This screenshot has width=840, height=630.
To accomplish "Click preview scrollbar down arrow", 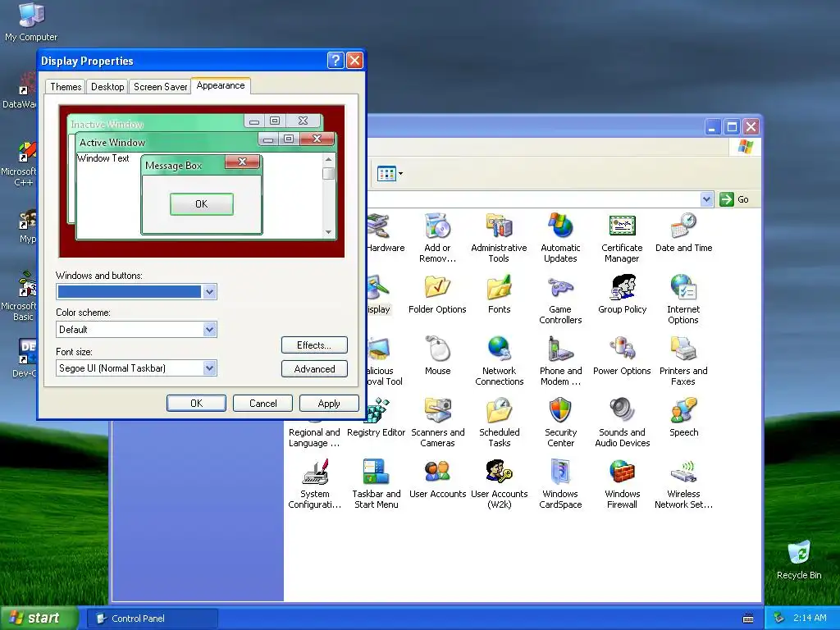I will click(x=328, y=232).
